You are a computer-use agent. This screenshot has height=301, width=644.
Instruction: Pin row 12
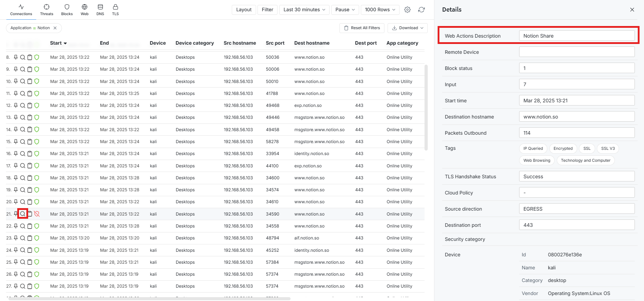coord(15,105)
